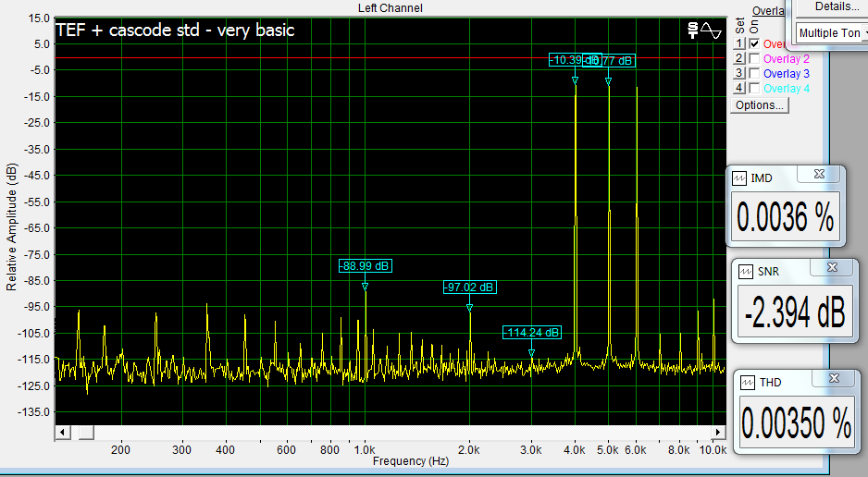Enable the Overlay 3 checkbox
Image resolution: width=868 pixels, height=477 pixels.
pyautogui.click(x=754, y=73)
